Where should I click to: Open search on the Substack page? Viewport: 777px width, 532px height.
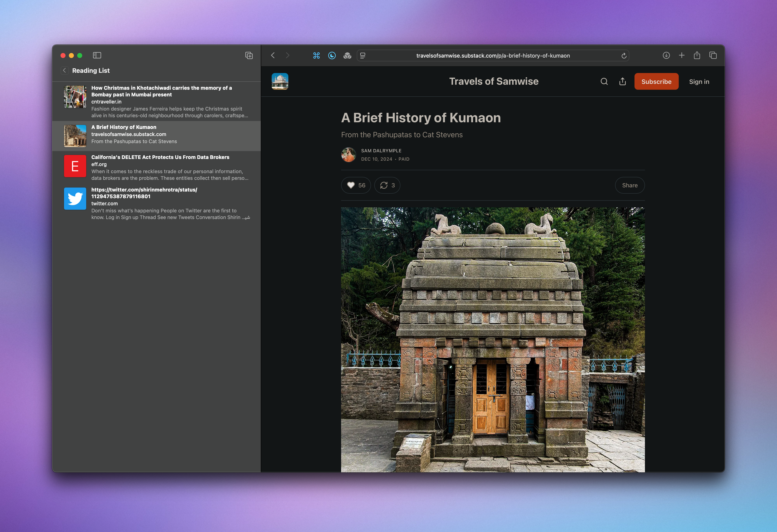pos(604,82)
